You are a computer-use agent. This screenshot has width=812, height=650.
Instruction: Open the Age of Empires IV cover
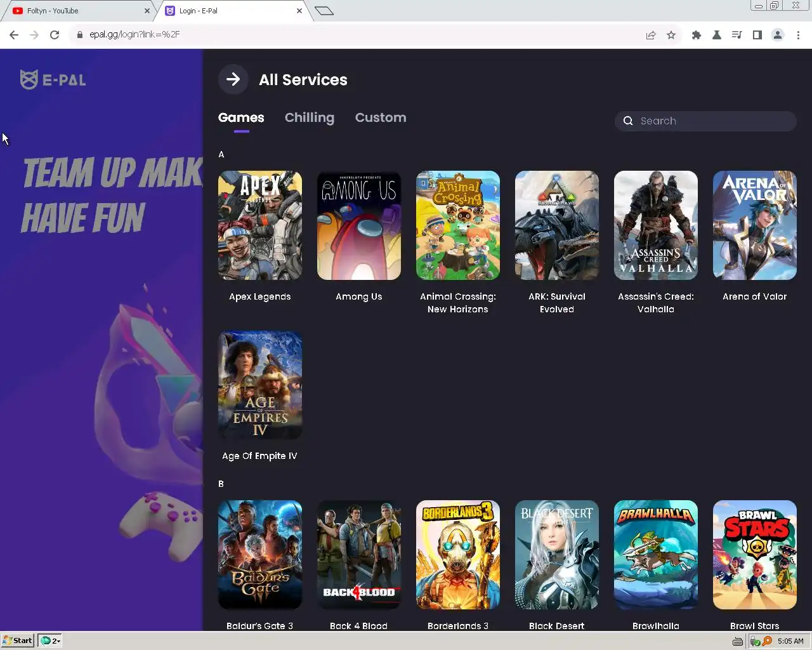(x=260, y=385)
